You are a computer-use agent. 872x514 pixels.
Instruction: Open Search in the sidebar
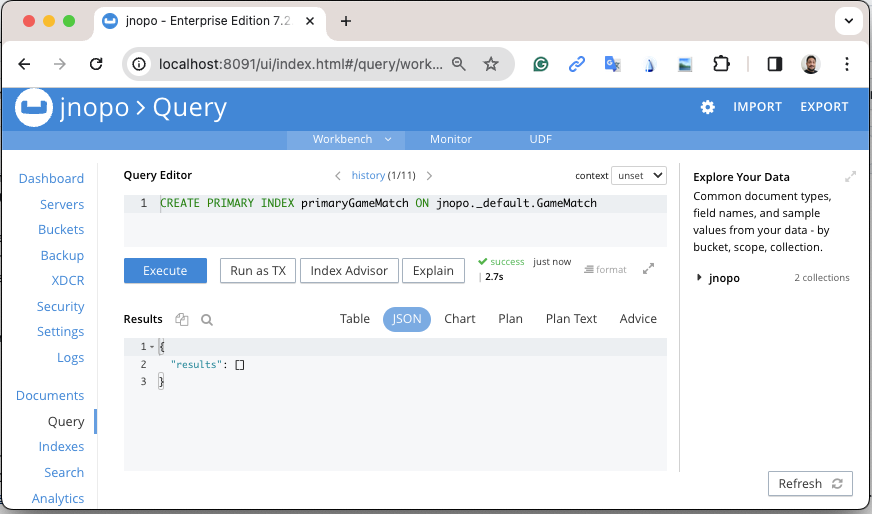[x=64, y=473]
